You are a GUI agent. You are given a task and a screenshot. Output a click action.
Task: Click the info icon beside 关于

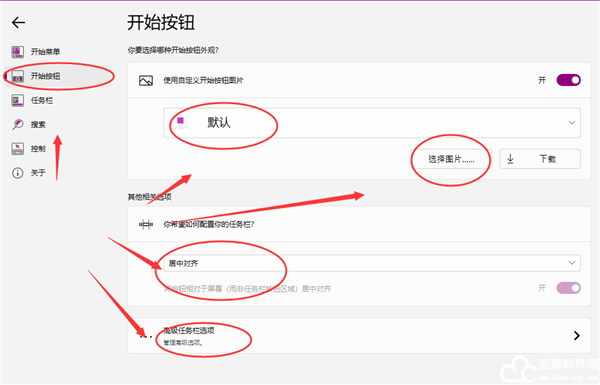[18, 173]
